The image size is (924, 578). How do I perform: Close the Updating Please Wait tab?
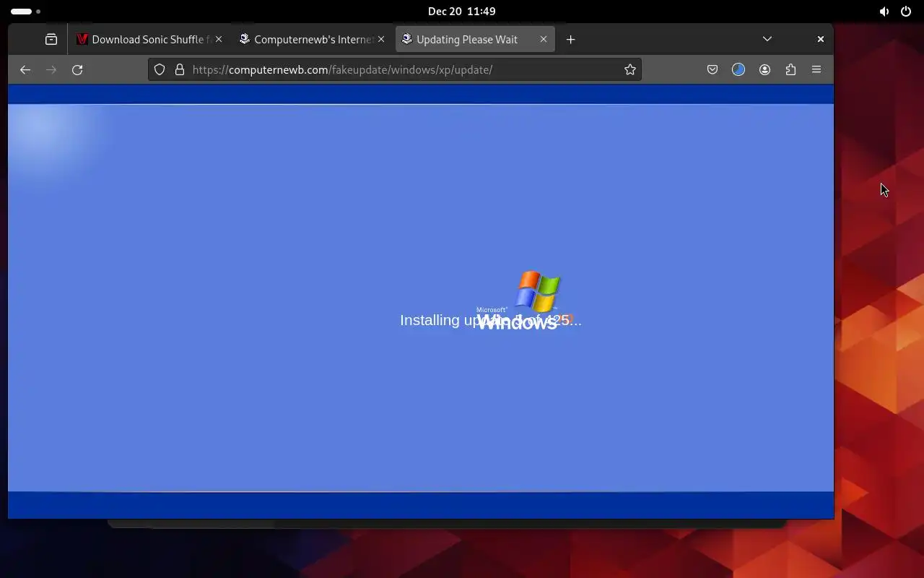[x=544, y=40]
